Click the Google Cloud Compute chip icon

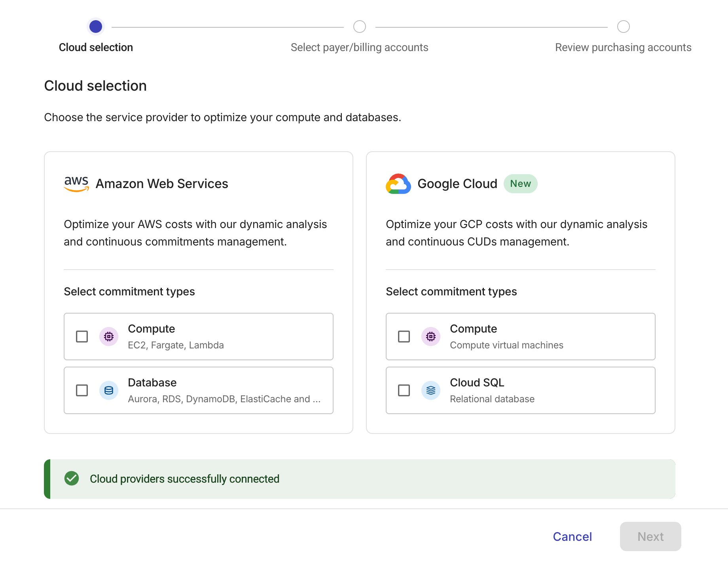[431, 337]
